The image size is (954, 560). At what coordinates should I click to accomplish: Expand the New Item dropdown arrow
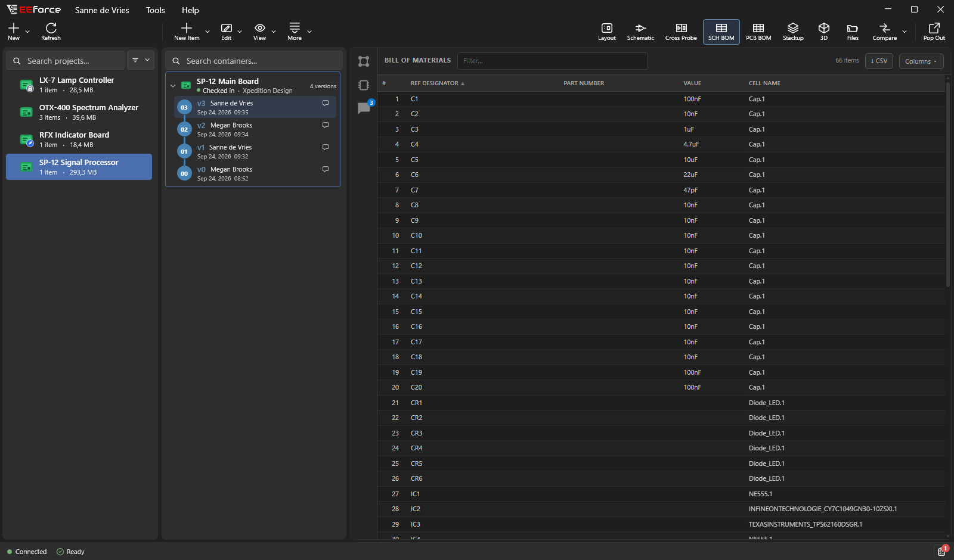[207, 31]
